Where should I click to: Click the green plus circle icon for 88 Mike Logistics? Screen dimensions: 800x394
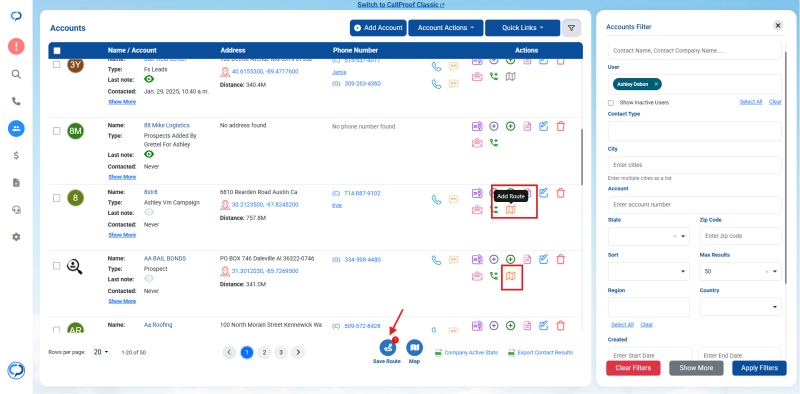(x=511, y=126)
